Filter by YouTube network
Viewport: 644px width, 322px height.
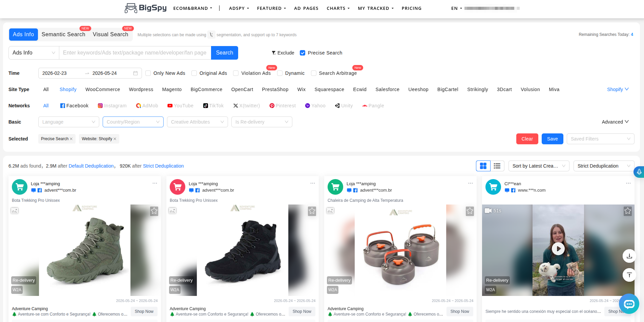pos(181,106)
